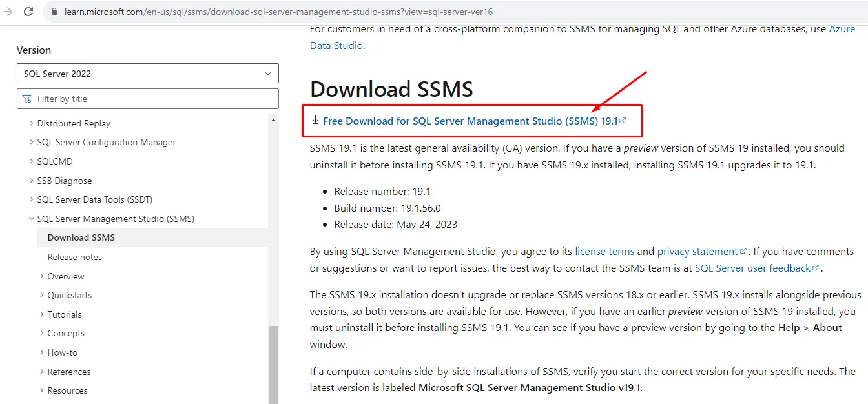Viewport: 868px width, 404px height.
Task: Click the sidebar scroll-up arrow
Action: click(273, 121)
